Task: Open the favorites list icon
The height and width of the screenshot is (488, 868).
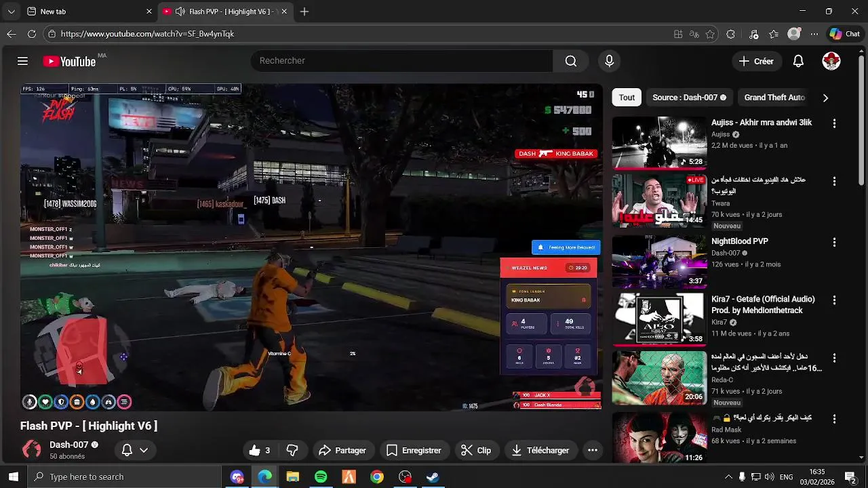Action: pyautogui.click(x=774, y=34)
